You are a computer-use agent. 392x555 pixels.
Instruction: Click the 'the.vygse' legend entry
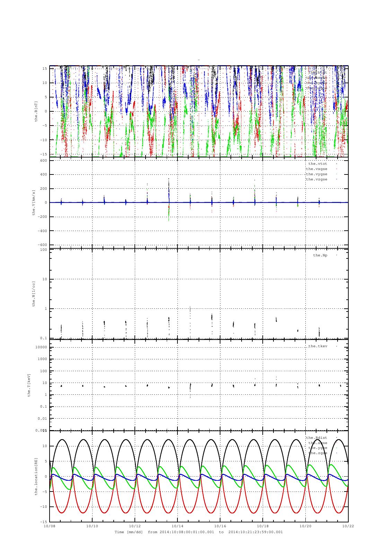(x=316, y=174)
